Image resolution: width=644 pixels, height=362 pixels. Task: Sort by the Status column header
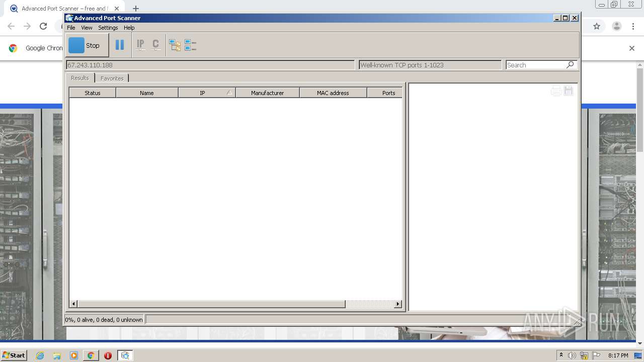point(93,93)
